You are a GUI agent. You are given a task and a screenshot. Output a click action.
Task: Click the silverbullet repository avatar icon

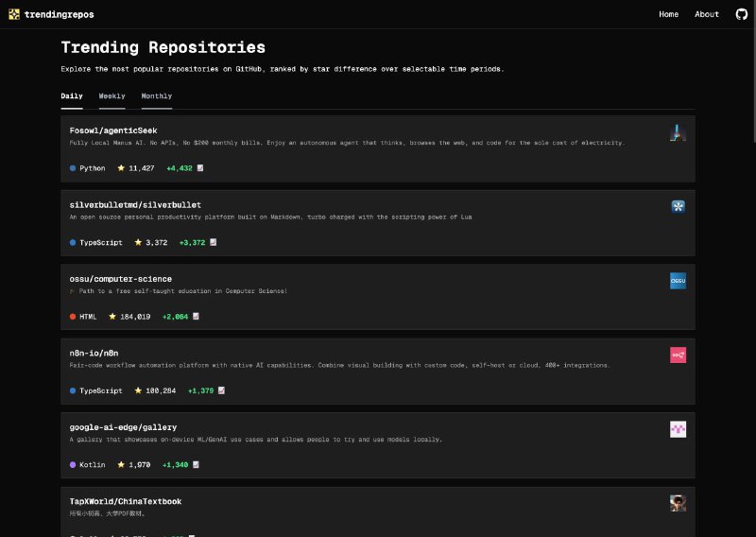point(678,206)
